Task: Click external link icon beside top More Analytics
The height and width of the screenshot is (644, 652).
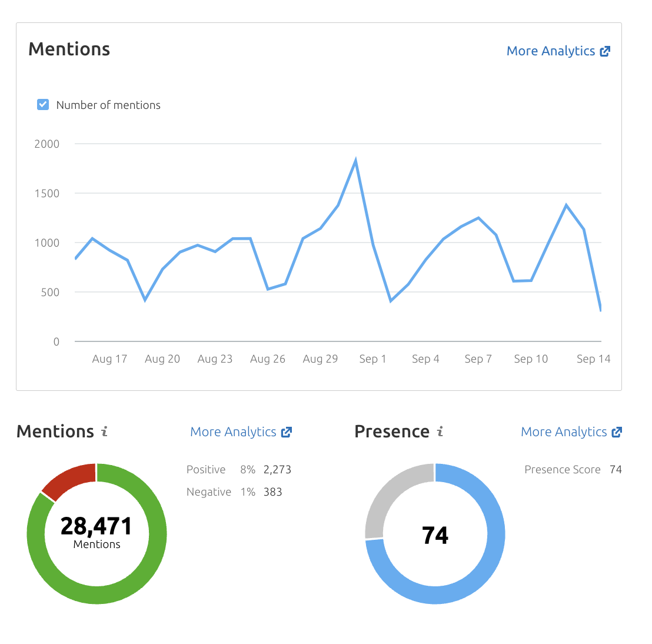Action: tap(605, 51)
